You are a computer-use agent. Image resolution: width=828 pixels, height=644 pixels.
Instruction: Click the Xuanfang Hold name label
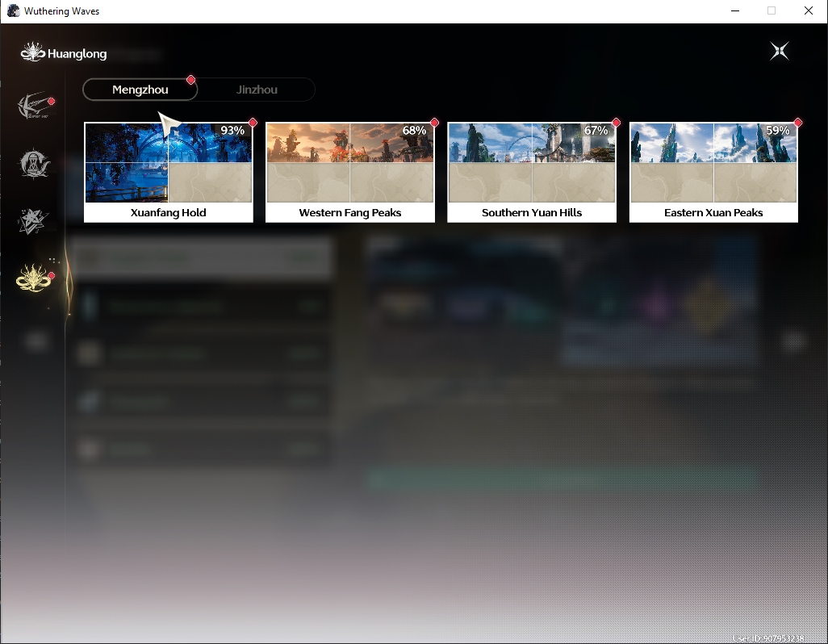pyautogui.click(x=169, y=213)
